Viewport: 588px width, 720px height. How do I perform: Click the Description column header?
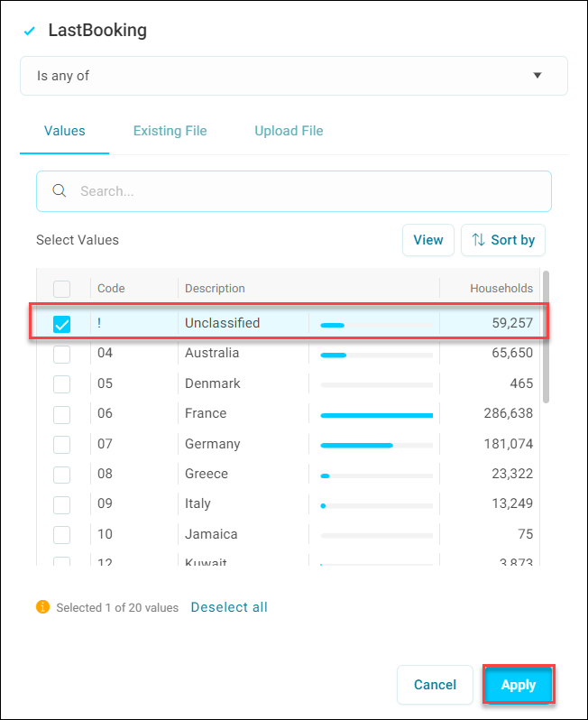(215, 289)
